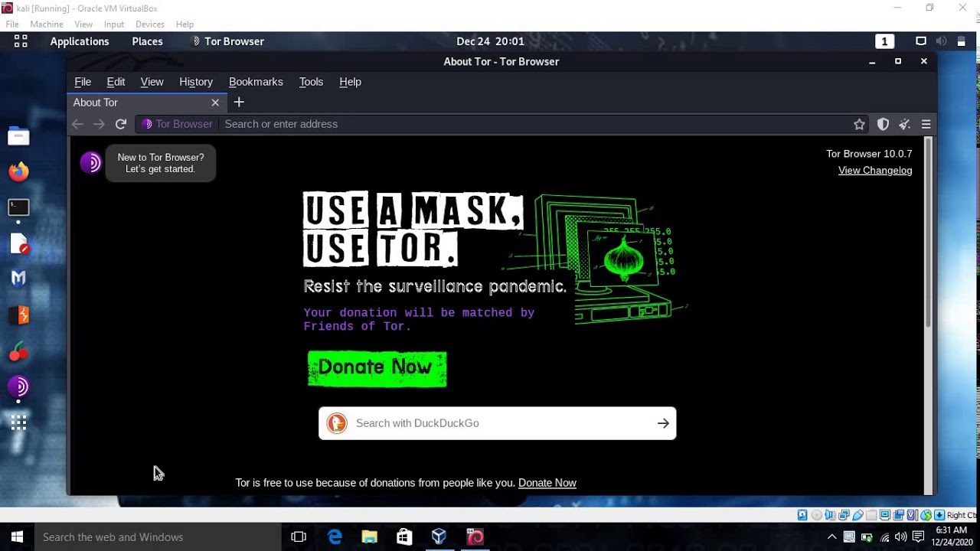Screen dimensions: 980x551
Task: Click New to Tor Browser onboarding bubble
Action: tap(161, 163)
